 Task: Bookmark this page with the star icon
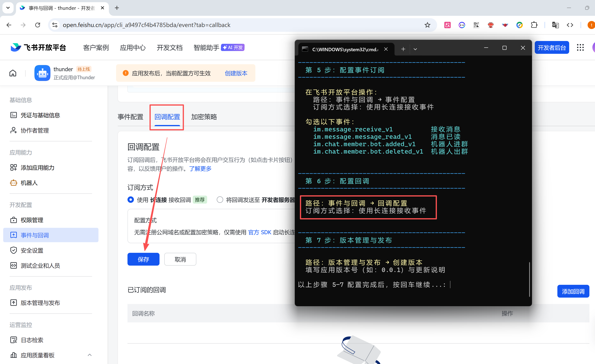coord(427,25)
